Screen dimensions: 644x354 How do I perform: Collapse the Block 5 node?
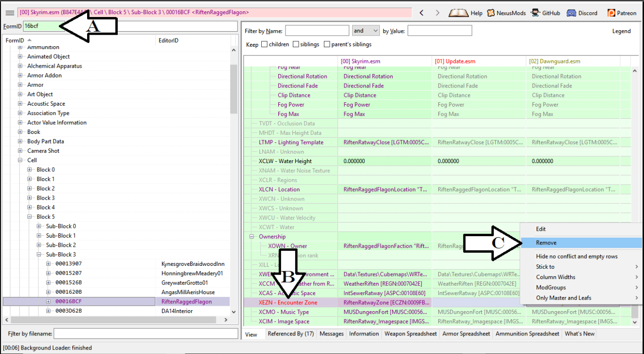(30, 217)
